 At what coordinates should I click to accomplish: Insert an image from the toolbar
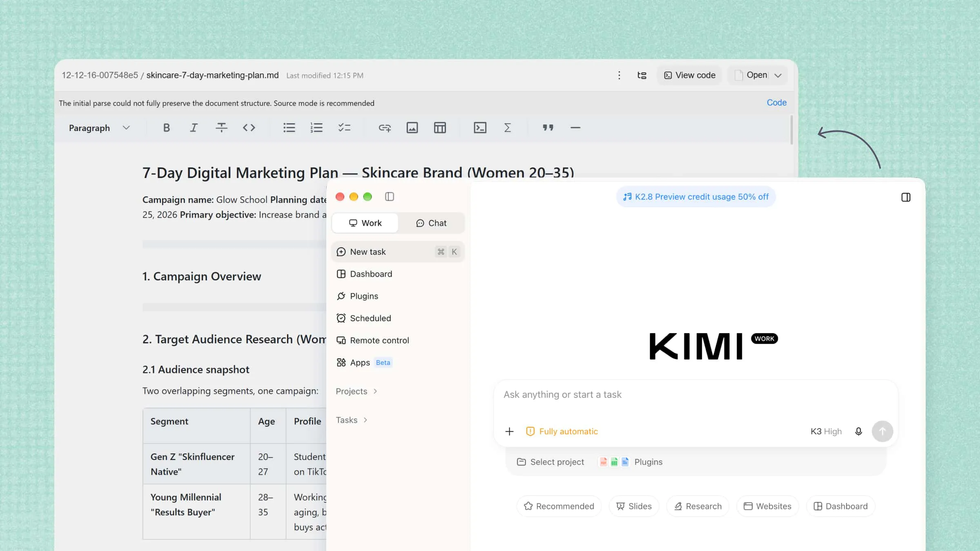click(412, 128)
